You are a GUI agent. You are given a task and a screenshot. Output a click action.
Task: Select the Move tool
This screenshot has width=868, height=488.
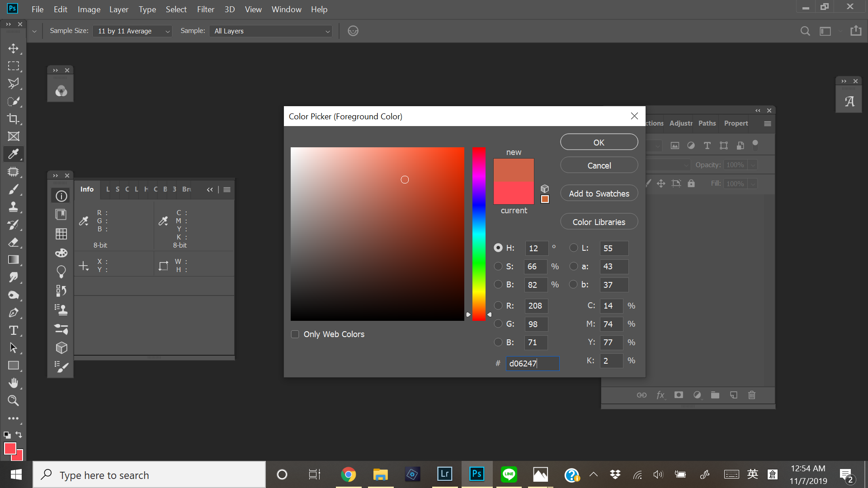click(x=14, y=48)
